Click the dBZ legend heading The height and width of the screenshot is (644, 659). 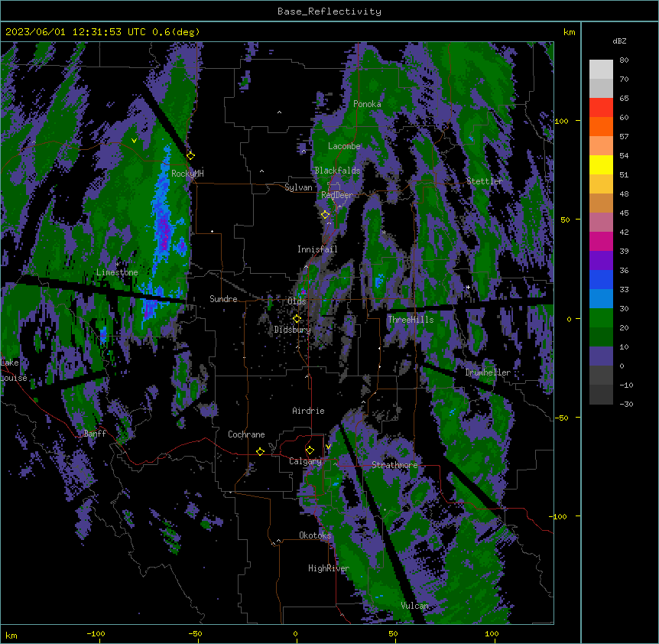point(619,41)
